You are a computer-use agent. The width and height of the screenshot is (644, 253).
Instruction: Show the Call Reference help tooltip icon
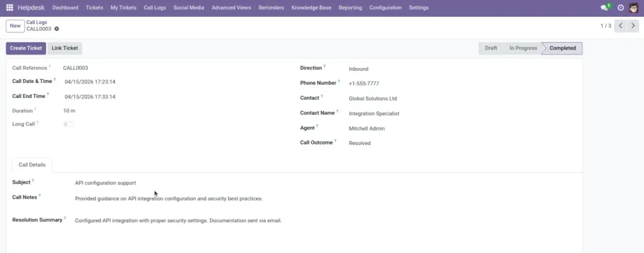(50, 66)
